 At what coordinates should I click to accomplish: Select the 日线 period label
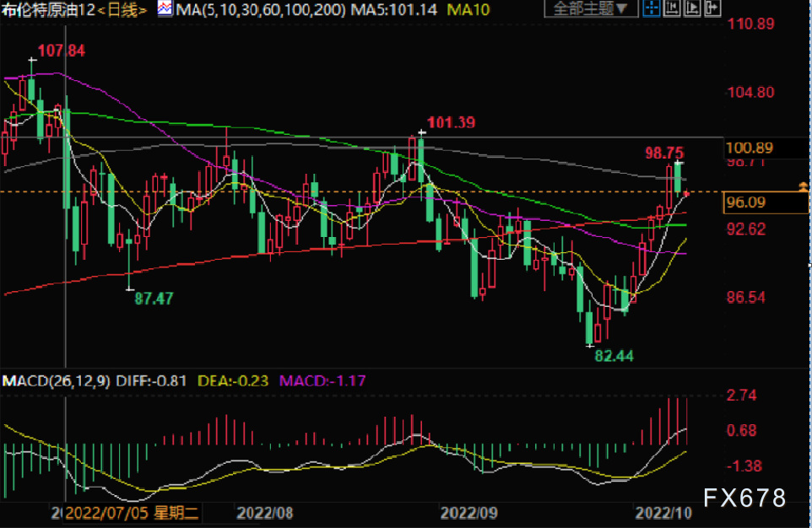122,9
